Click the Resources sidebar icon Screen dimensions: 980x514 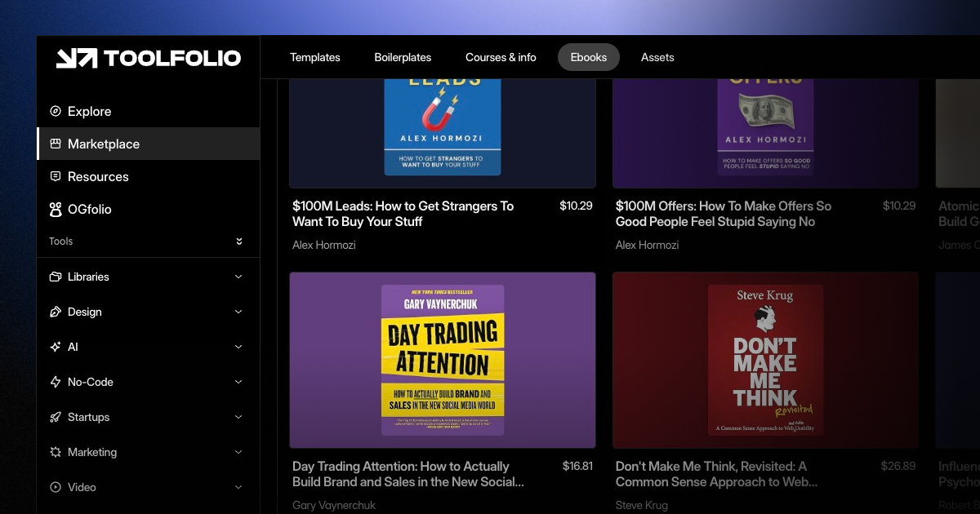click(56, 176)
